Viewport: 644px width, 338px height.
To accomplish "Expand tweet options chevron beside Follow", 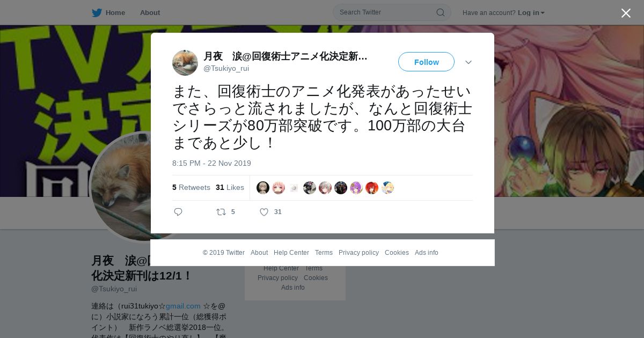I will pos(469,62).
